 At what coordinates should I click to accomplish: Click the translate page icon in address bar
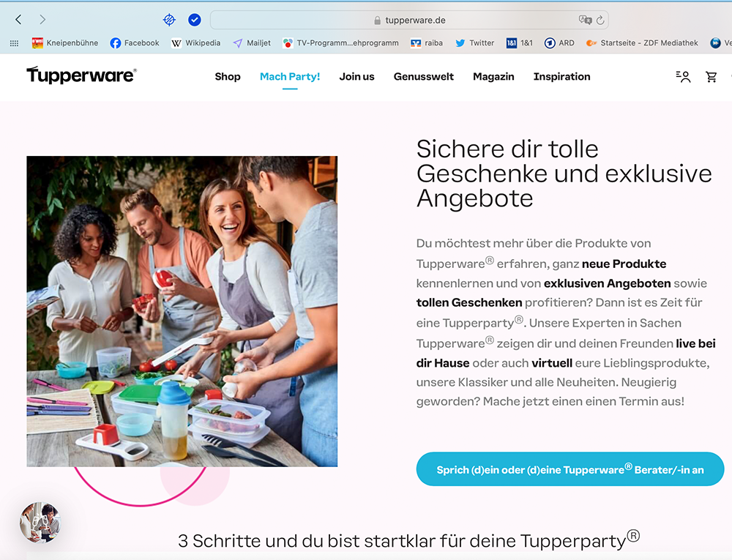click(585, 20)
